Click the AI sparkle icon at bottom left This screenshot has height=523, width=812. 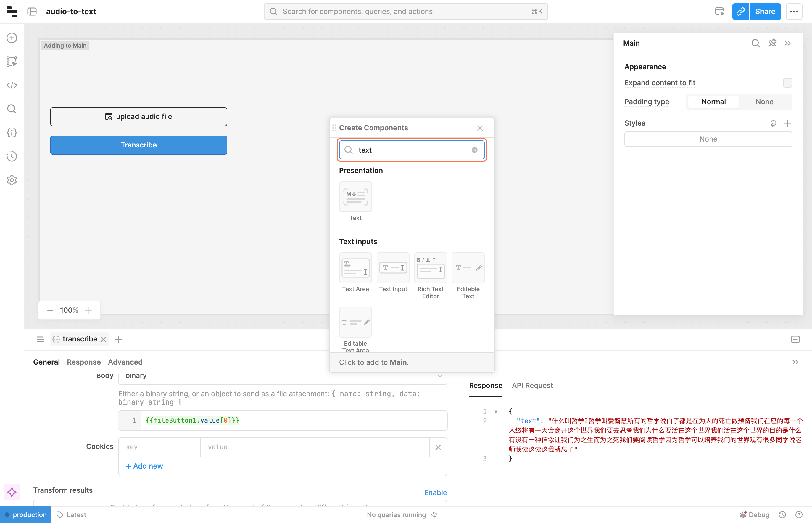point(12,492)
